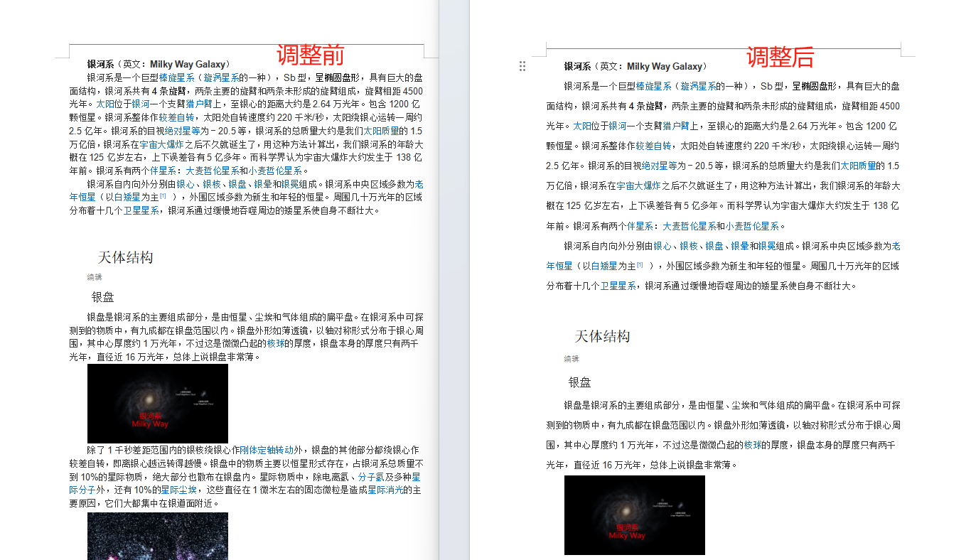Image resolution: width=971 pixels, height=560 pixels.
Task: Click the 太阳 link in right document
Action: (x=582, y=126)
